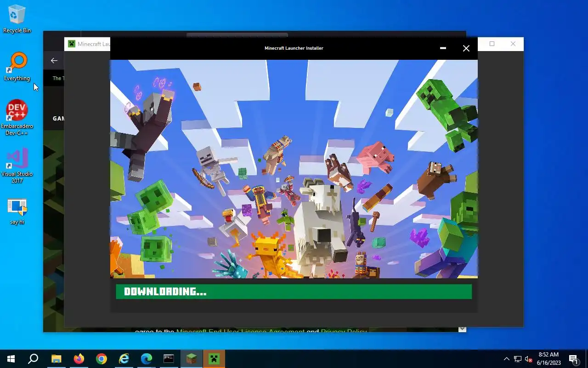Open the clock showing 8:52 AM
This screenshot has width=588, height=368.
(548, 359)
